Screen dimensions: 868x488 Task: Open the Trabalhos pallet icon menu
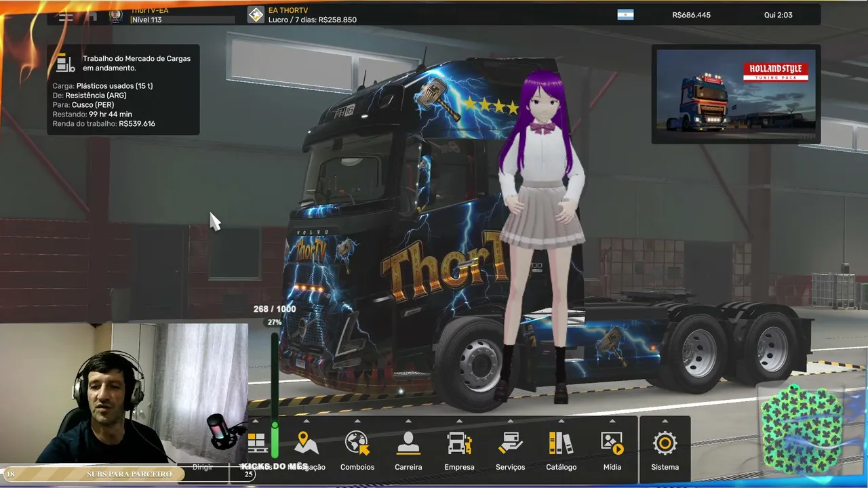click(256, 444)
